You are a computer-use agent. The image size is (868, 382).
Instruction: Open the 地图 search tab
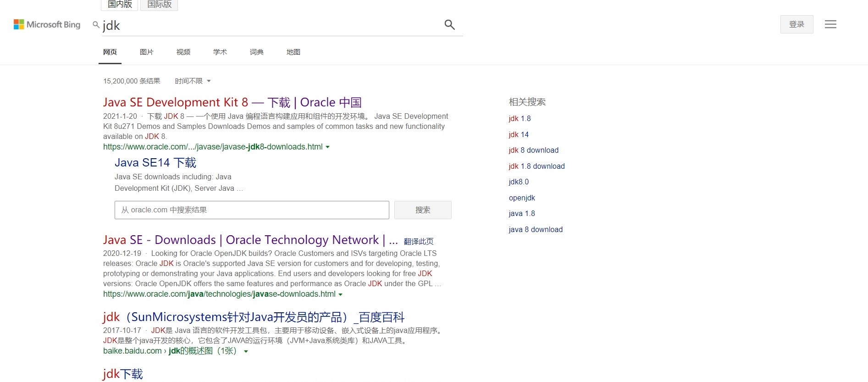point(293,52)
